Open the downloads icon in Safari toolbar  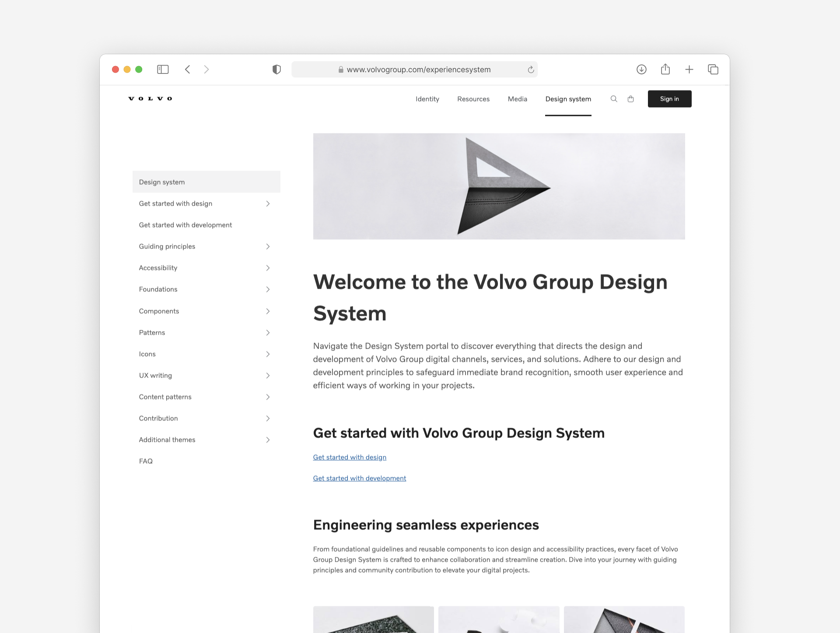[641, 69]
